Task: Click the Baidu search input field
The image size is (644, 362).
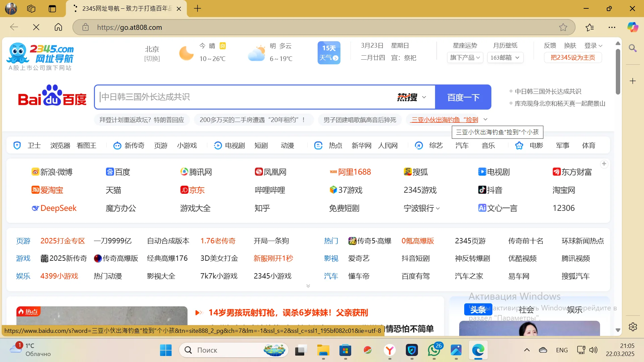Action: [x=245, y=97]
